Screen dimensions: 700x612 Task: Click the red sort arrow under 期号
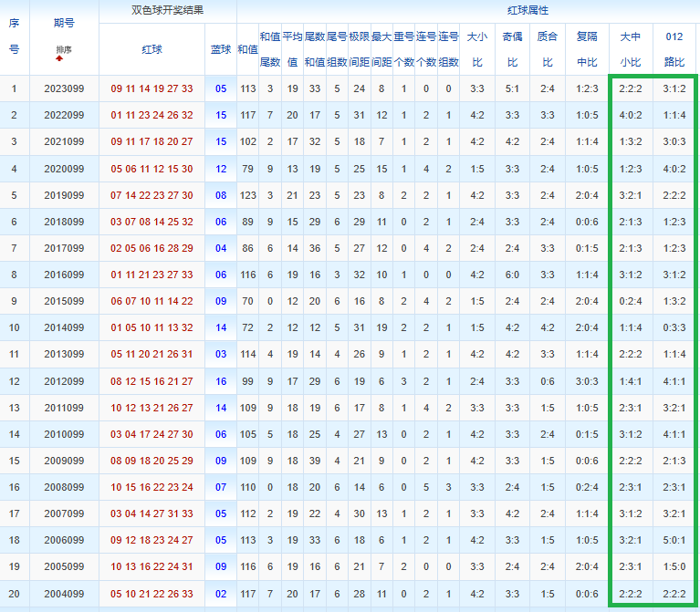click(59, 58)
